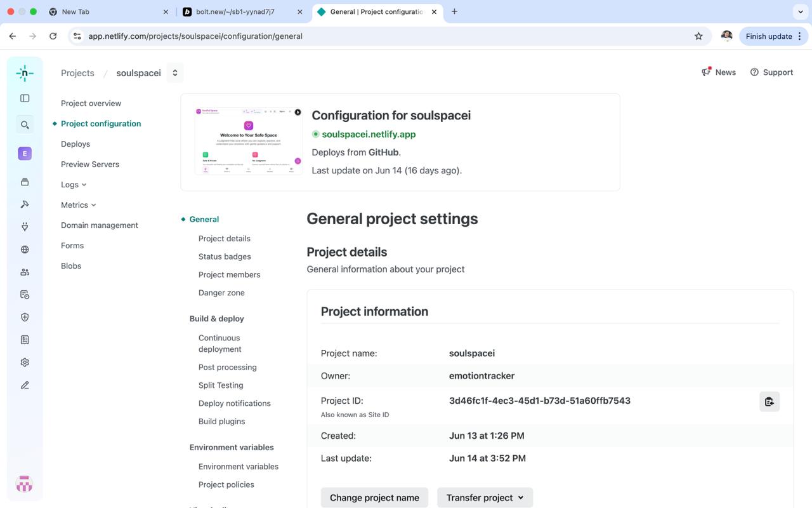This screenshot has width=812, height=508.
Task: Open the globe domains icon in sidebar
Action: pos(25,250)
